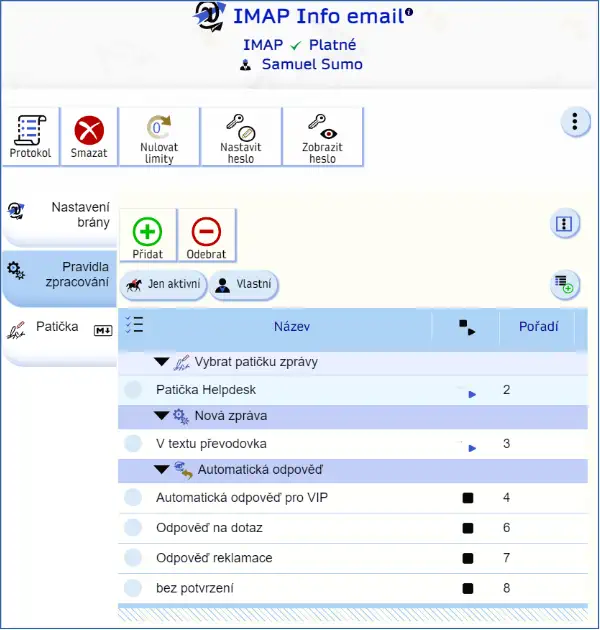Click the add-list-row icon button
The width and height of the screenshot is (600, 630).
tap(564, 284)
